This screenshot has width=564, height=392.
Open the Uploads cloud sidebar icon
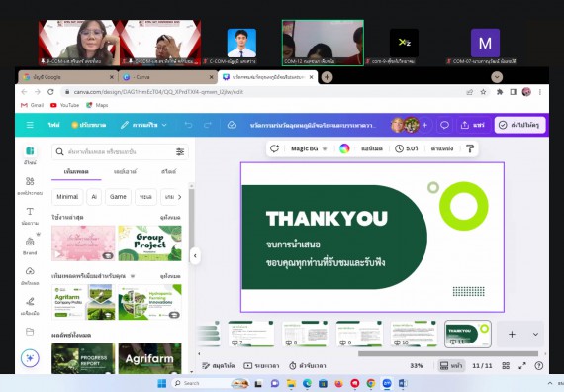pyautogui.click(x=30, y=275)
